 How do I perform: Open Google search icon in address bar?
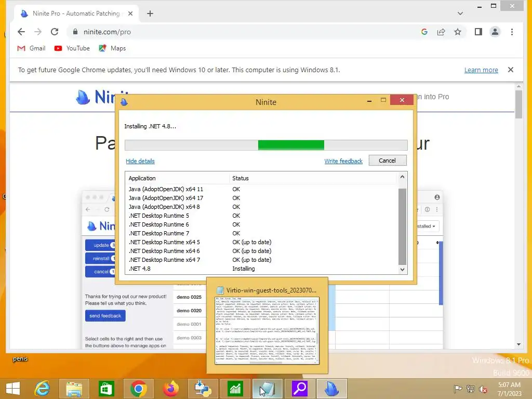click(x=424, y=32)
